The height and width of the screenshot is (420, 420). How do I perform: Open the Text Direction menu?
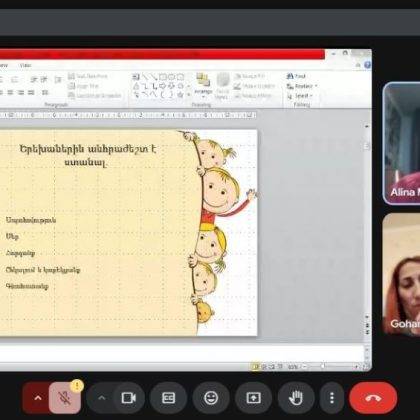(88, 76)
